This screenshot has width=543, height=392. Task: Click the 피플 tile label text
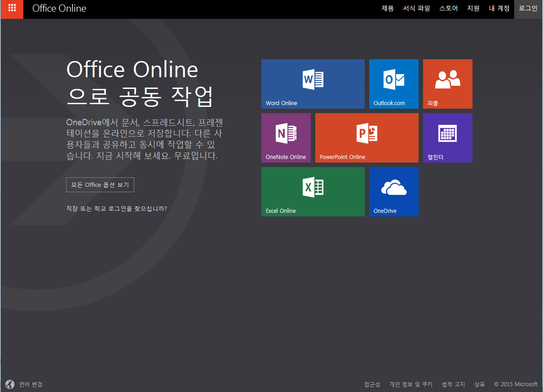pyautogui.click(x=433, y=103)
